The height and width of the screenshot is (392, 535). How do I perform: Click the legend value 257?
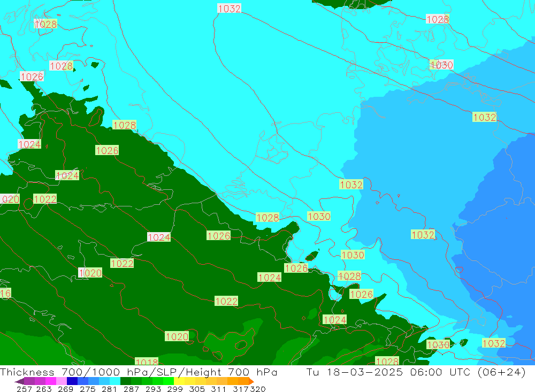point(24,389)
